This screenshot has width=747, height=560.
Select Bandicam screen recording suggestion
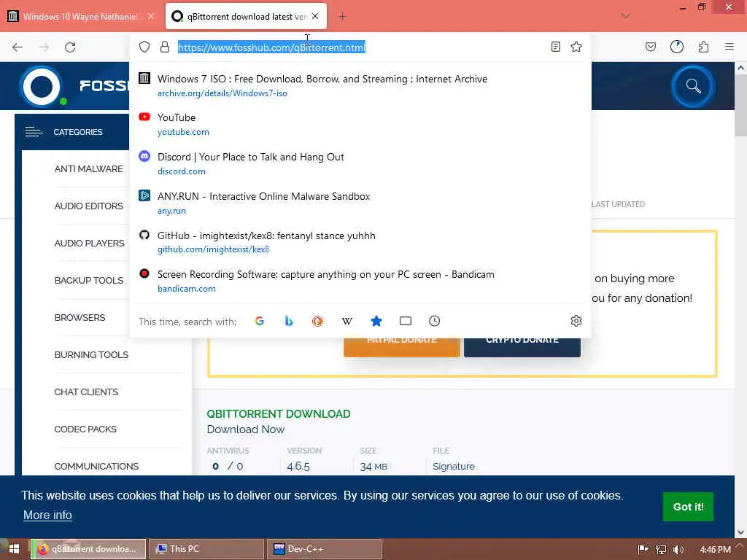[360, 281]
